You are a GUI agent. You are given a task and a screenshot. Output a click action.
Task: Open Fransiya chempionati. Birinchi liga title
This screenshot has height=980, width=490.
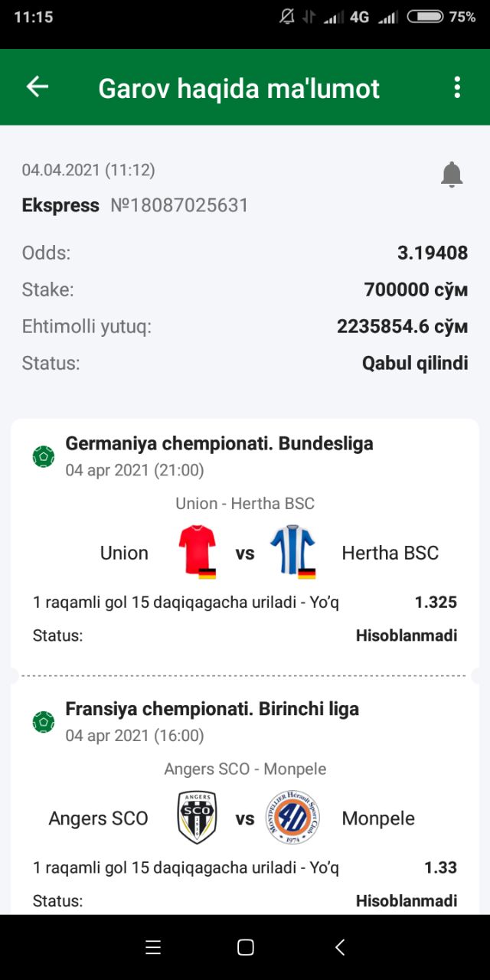[212, 709]
